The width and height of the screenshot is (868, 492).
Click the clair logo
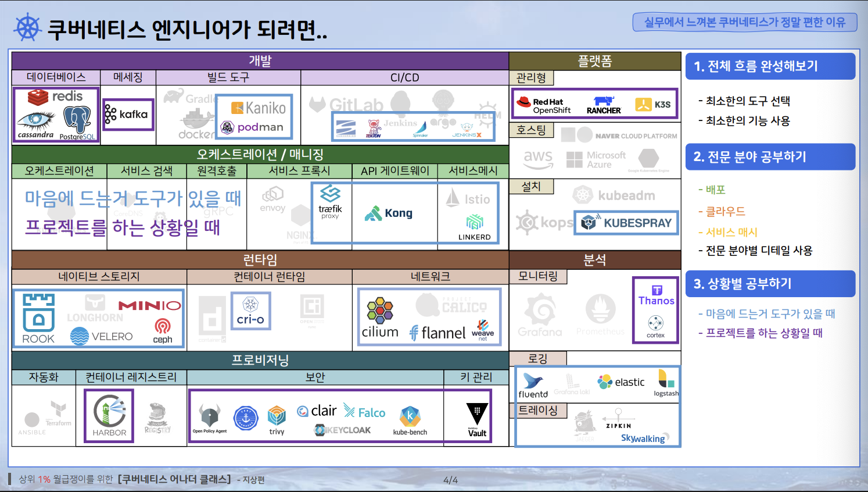[317, 411]
